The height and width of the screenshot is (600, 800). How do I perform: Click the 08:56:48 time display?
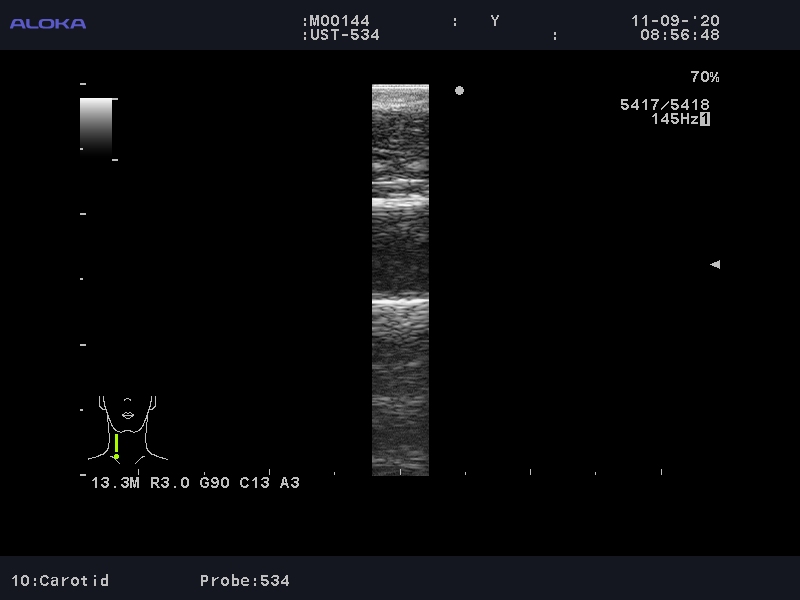[679, 35]
